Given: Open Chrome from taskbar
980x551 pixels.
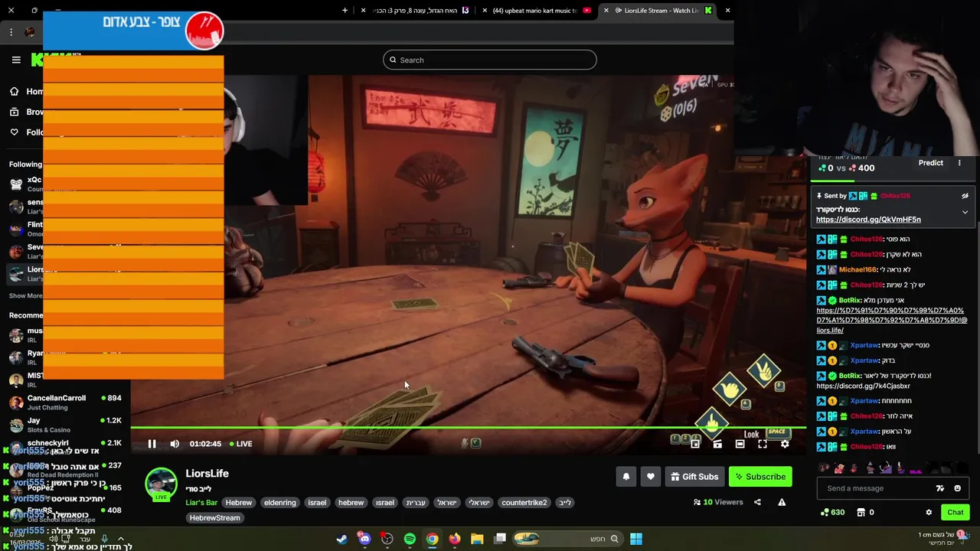Looking at the screenshot, I should [433, 539].
